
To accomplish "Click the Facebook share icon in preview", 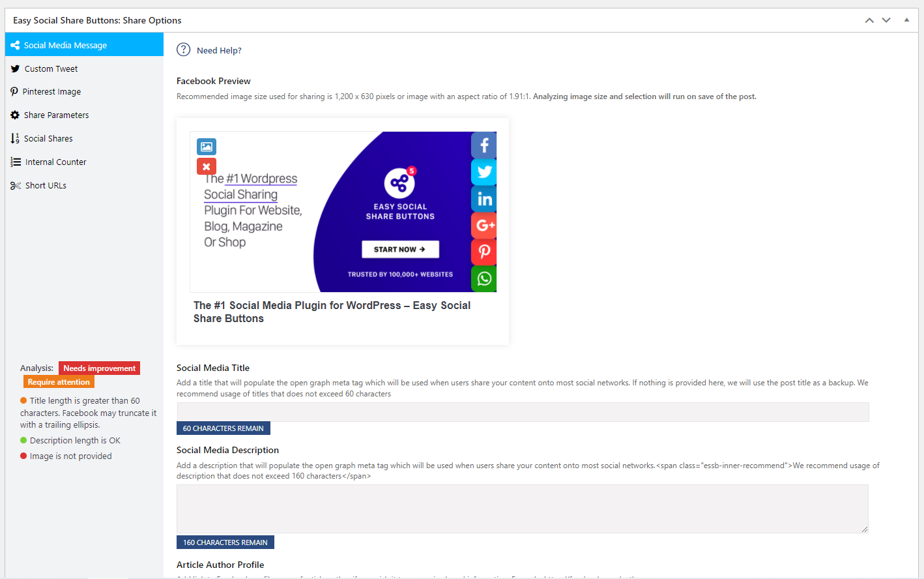I will pos(484,145).
